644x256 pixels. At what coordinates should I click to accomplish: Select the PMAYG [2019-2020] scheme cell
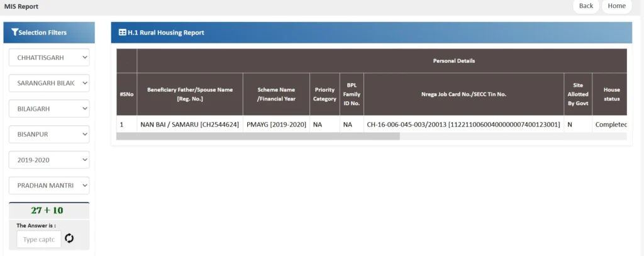[x=275, y=125]
